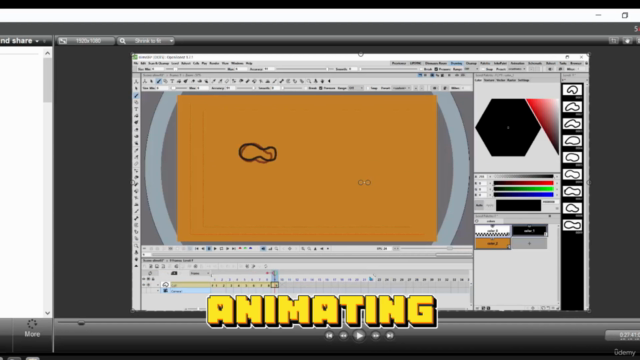This screenshot has height=360, width=640.
Task: Click the Auto button in style editor
Action: (x=479, y=205)
